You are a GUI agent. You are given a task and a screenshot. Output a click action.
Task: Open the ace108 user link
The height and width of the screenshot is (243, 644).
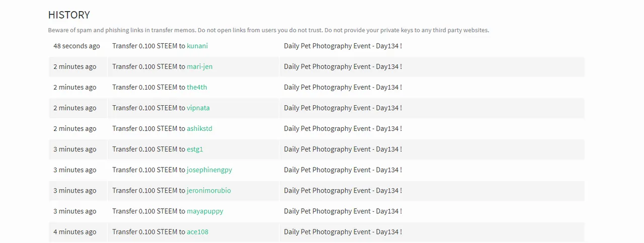pos(197,231)
